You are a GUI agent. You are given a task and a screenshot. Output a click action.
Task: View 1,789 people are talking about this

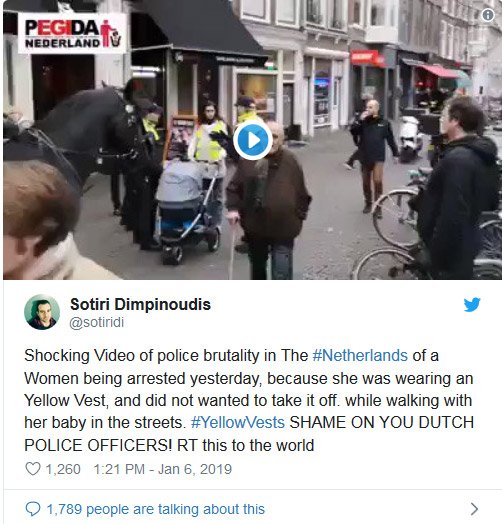tap(155, 509)
